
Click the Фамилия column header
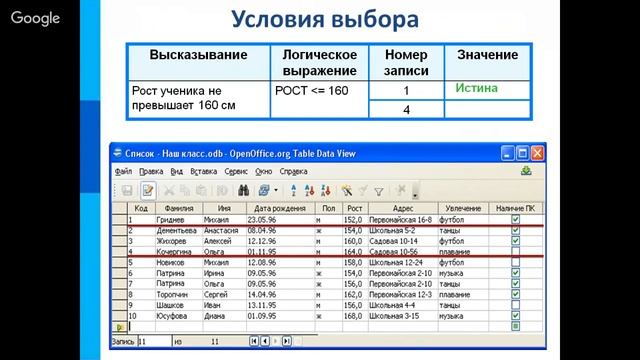(179, 208)
